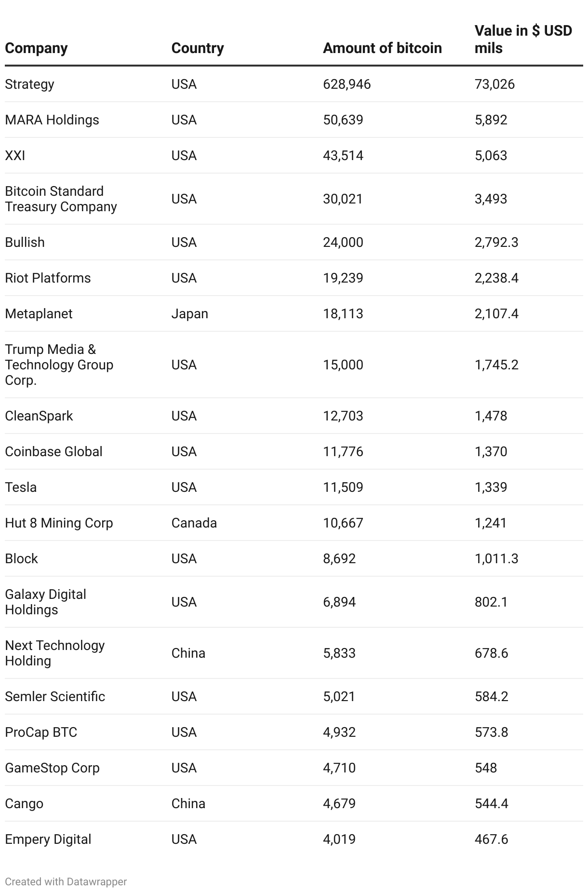Select the 1,011.3 value for Block

pyautogui.click(x=496, y=559)
